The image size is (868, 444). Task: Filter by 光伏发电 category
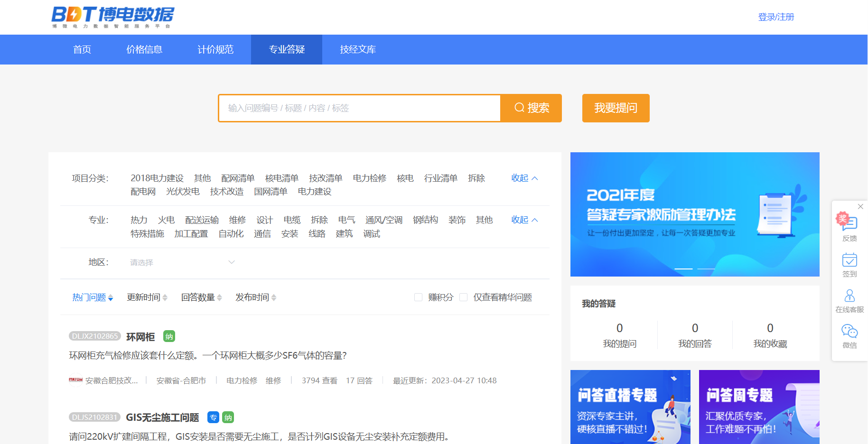click(x=183, y=191)
